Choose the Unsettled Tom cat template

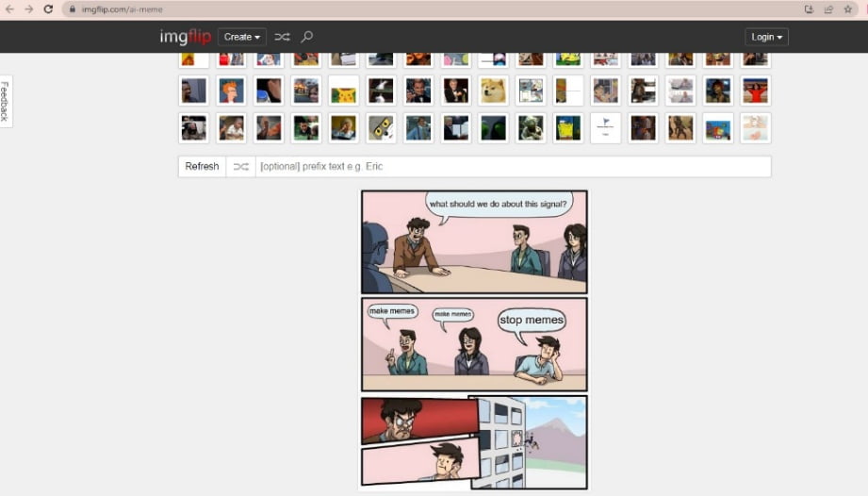[x=381, y=128]
